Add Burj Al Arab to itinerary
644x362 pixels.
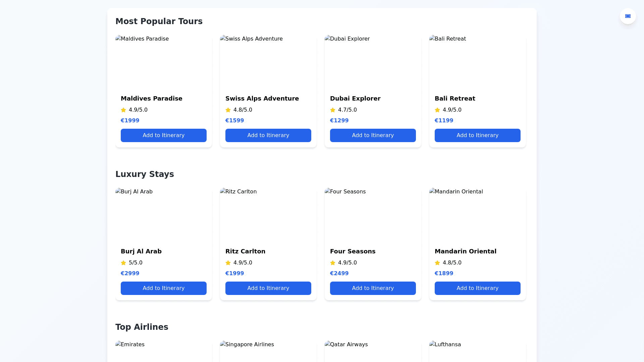pos(163,288)
